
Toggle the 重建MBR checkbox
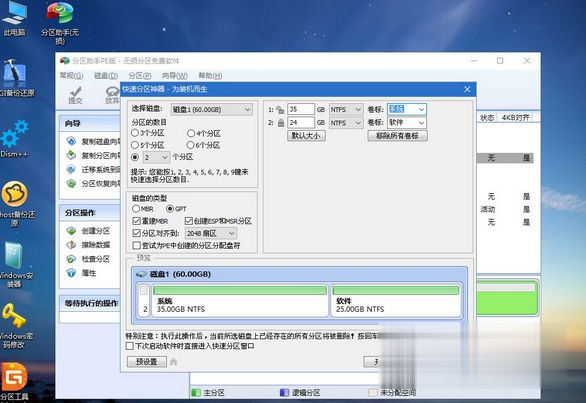click(x=136, y=221)
